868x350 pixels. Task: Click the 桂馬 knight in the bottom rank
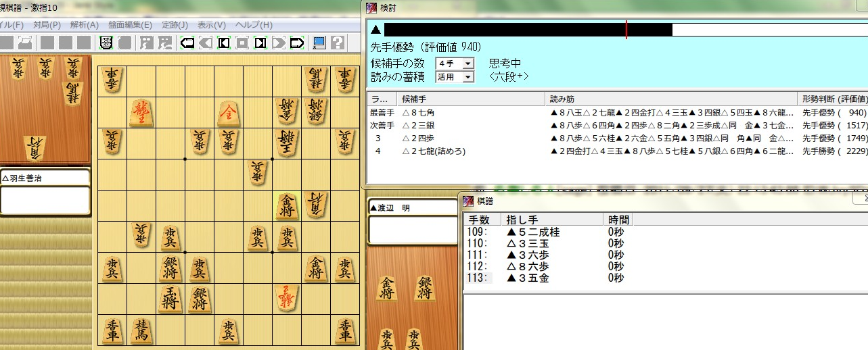click(x=141, y=330)
